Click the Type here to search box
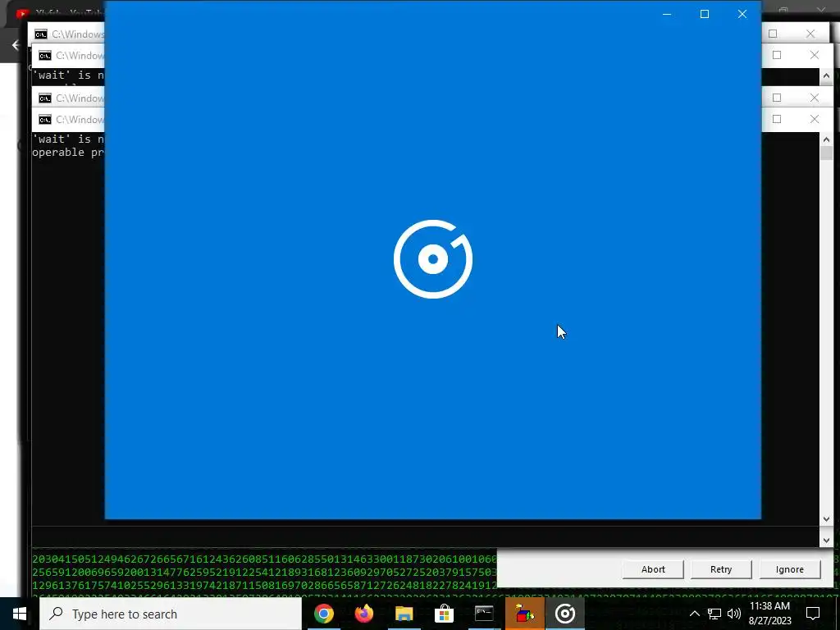 [x=171, y=614]
